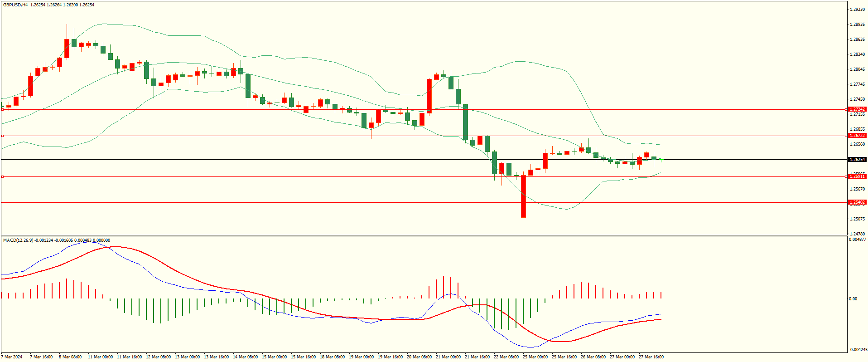Click the red 1.25402 price level tag

[857, 202]
